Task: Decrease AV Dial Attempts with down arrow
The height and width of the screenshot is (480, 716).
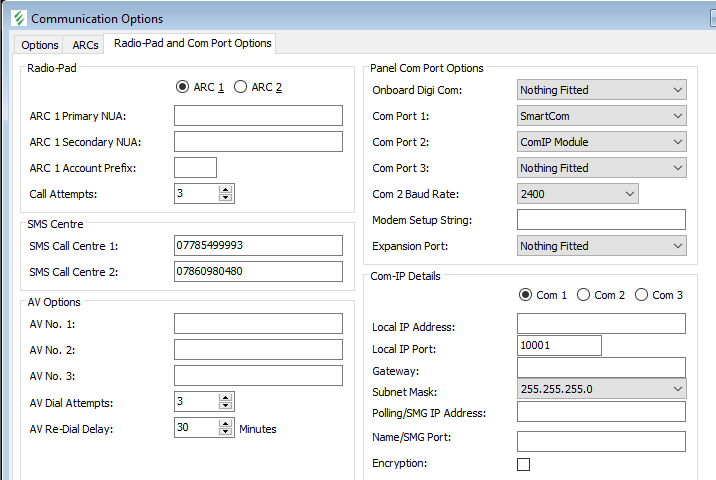Action: 226,406
